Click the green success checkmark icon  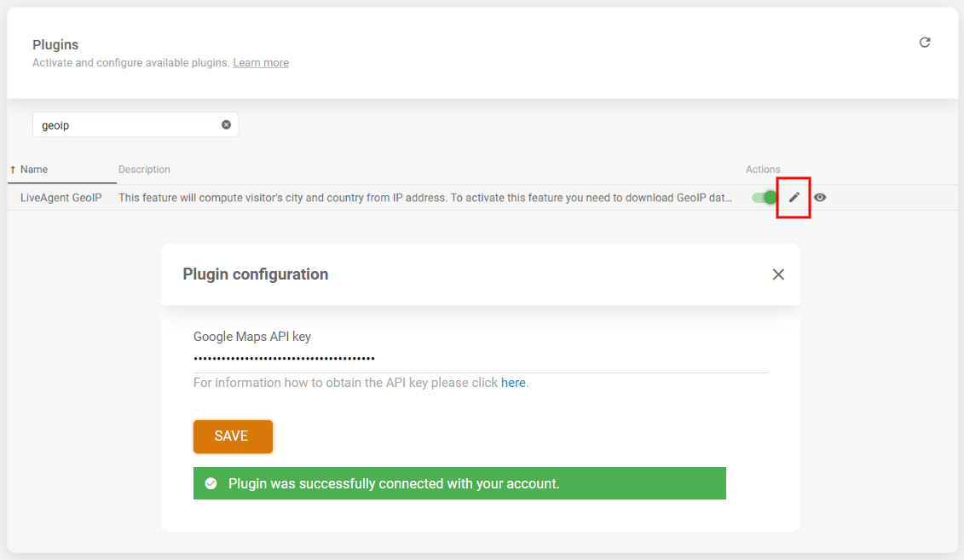[x=211, y=484]
